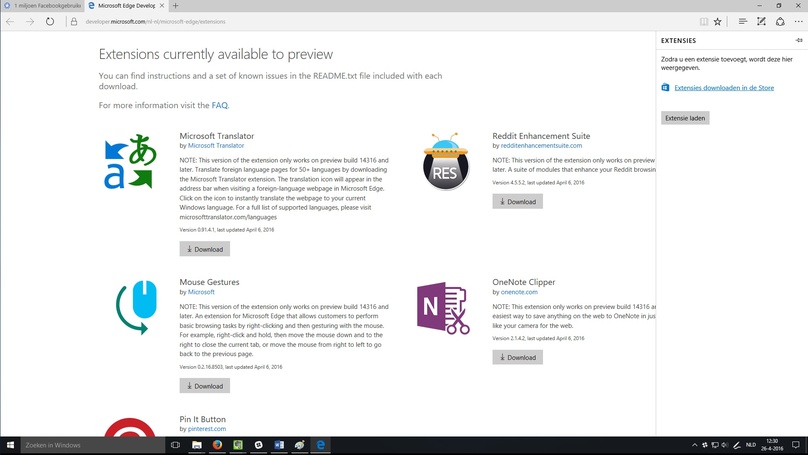
Task: Open the FAQ link
Action: [x=220, y=105]
